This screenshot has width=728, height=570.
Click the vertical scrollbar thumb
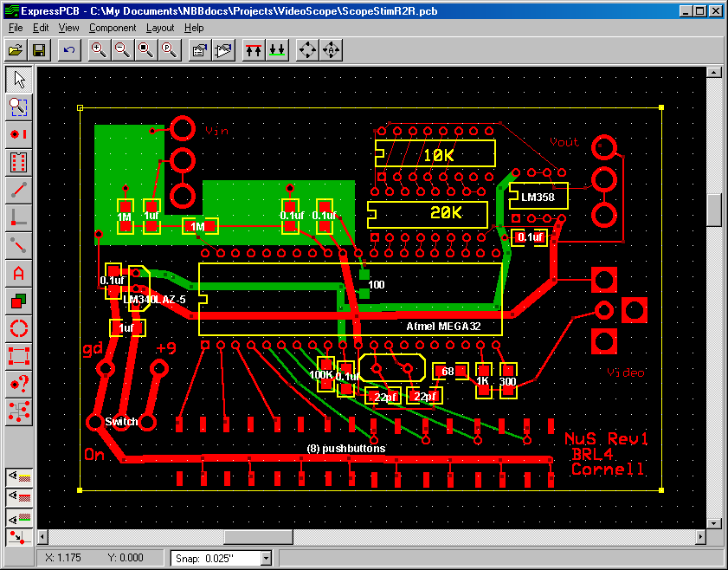713,210
